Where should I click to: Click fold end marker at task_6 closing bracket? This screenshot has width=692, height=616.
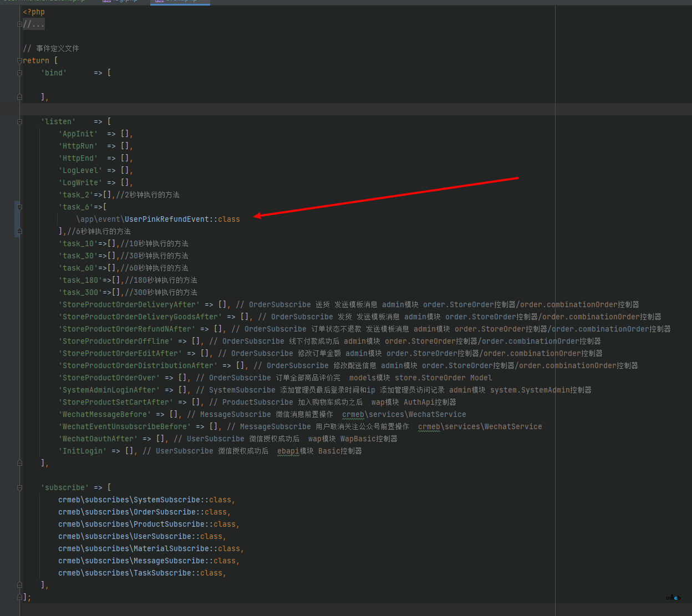pos(19,231)
